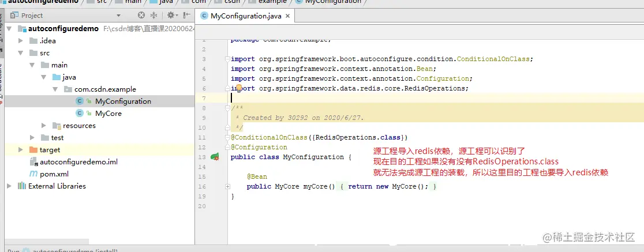This screenshot has height=252, width=644.
Task: Collapse the java folder
Action: 43,77
